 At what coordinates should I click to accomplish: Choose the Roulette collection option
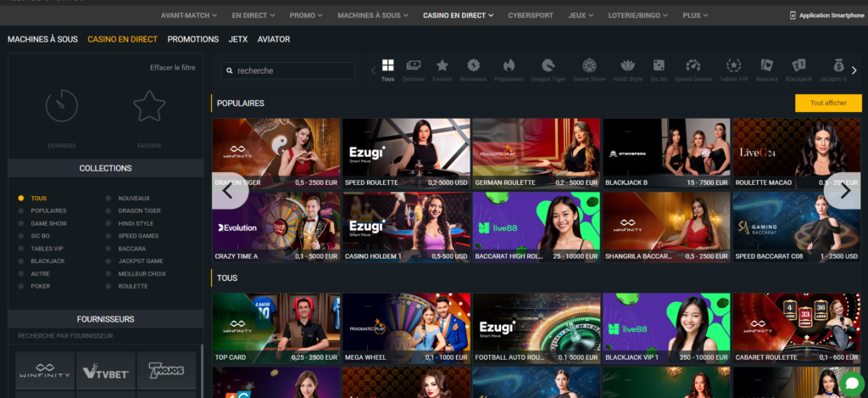point(108,287)
